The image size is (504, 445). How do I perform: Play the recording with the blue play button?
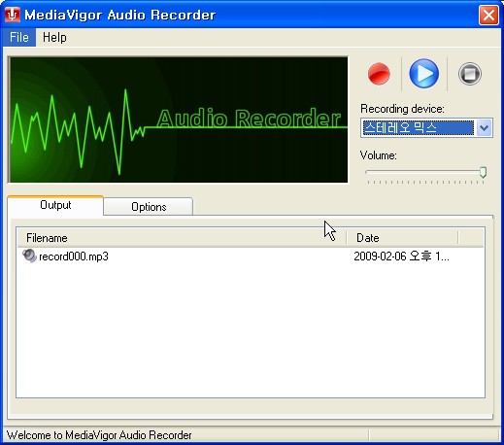(x=424, y=74)
